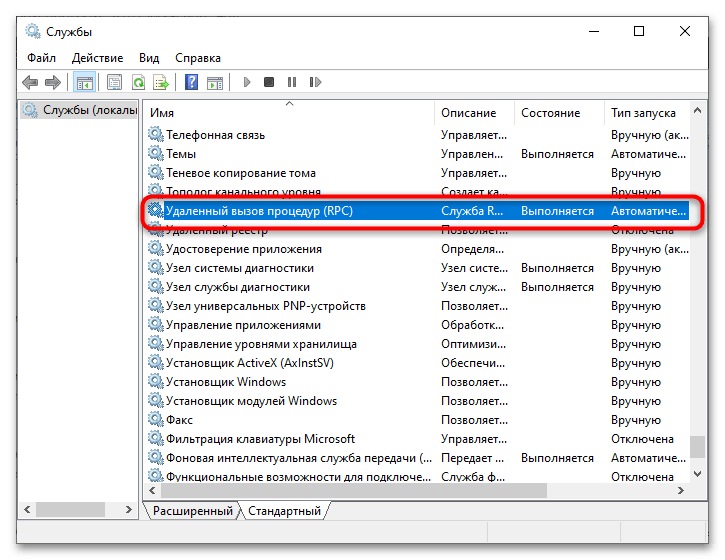The width and height of the screenshot is (725, 560).
Task: Sort by the Тип запуска column header
Action: click(646, 113)
